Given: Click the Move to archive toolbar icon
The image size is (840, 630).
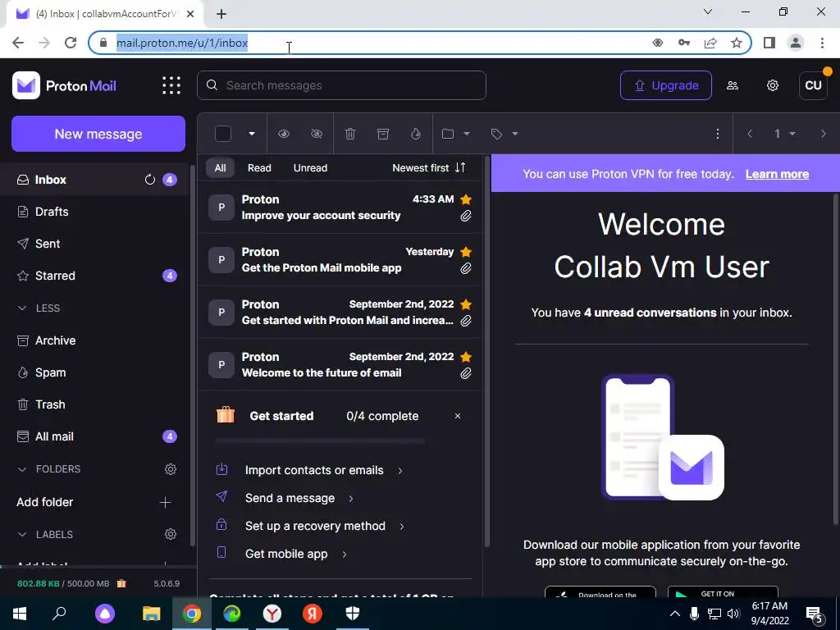Looking at the screenshot, I should click(383, 134).
